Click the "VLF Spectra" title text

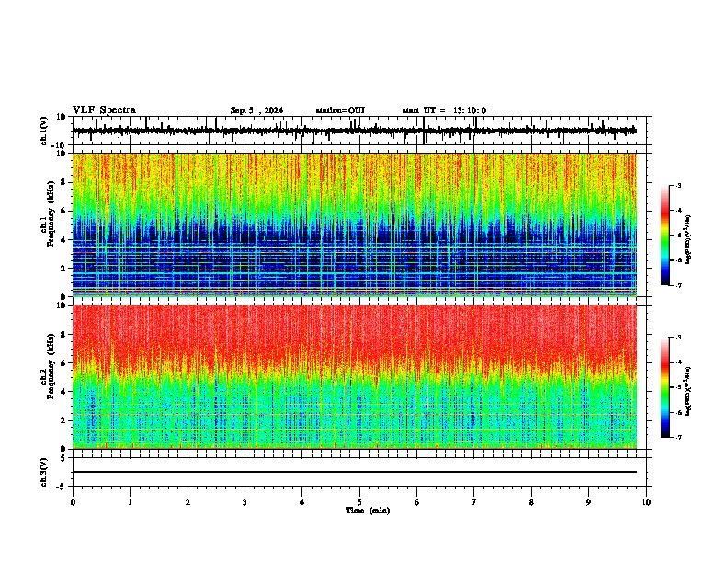pyautogui.click(x=104, y=110)
